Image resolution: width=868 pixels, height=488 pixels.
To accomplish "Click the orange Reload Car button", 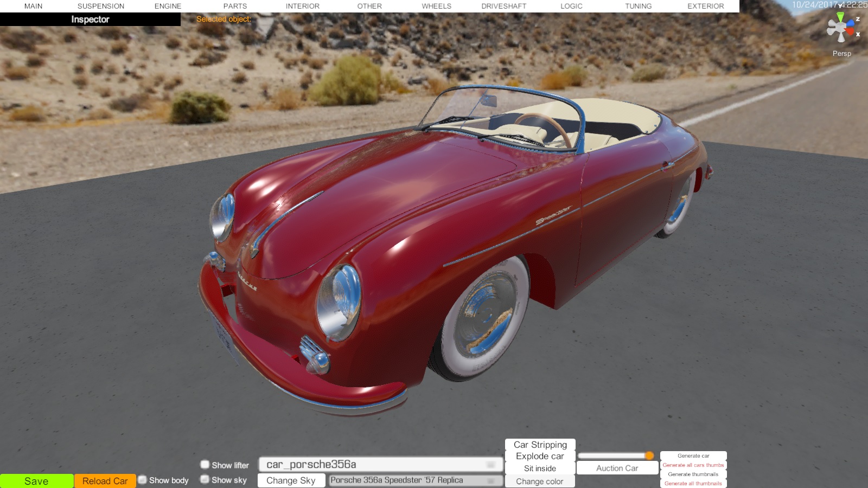I will (105, 481).
